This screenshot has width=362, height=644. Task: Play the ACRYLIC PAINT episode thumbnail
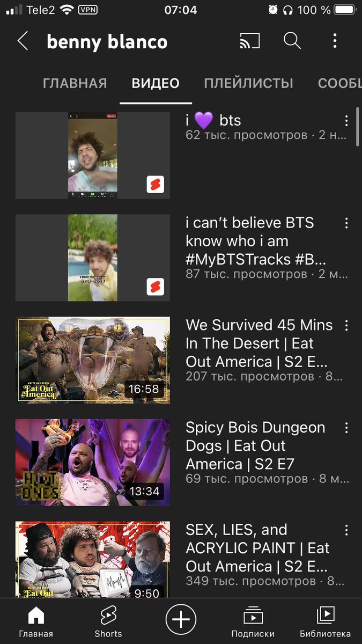click(92, 560)
